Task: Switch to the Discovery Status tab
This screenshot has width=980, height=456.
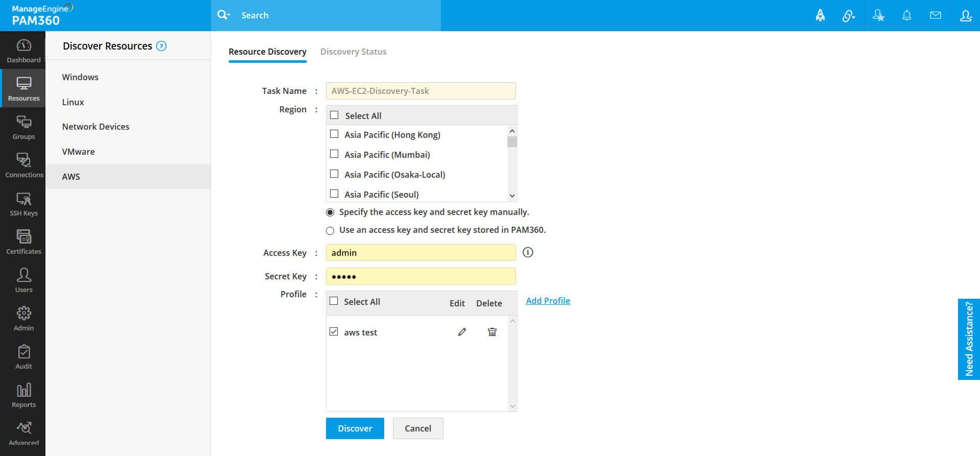Action: tap(353, 52)
